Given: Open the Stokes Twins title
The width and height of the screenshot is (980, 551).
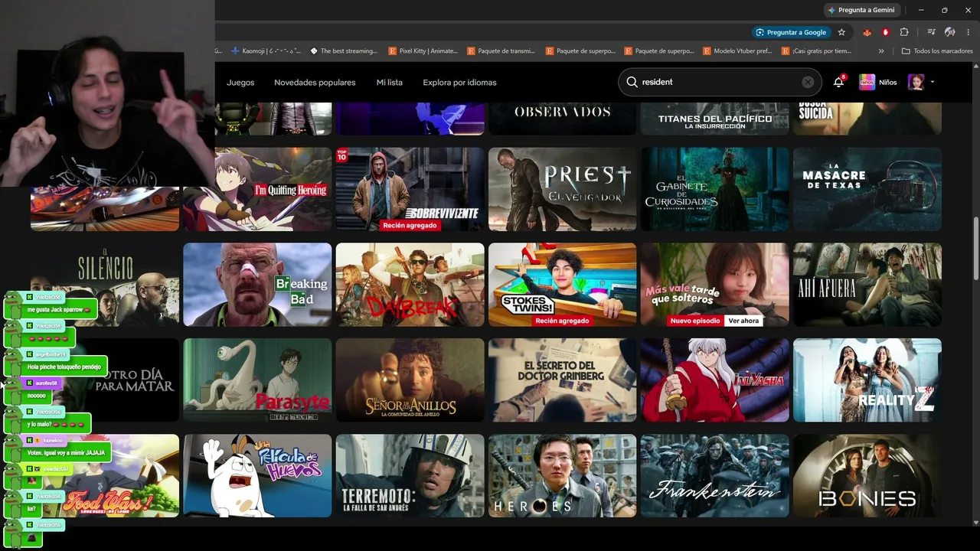Looking at the screenshot, I should (562, 285).
